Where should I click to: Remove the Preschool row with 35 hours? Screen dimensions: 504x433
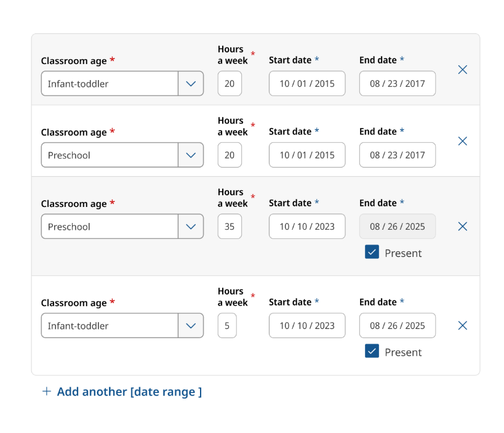pos(462,226)
